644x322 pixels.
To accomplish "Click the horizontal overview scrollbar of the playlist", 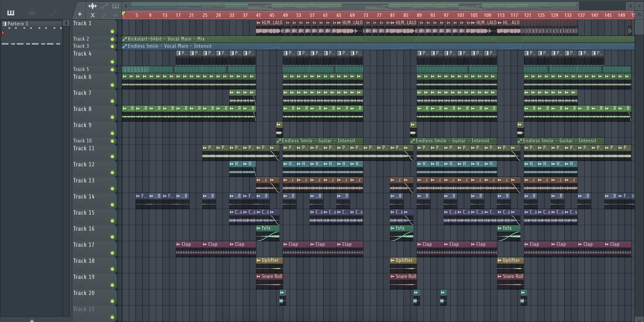I will (x=355, y=6).
